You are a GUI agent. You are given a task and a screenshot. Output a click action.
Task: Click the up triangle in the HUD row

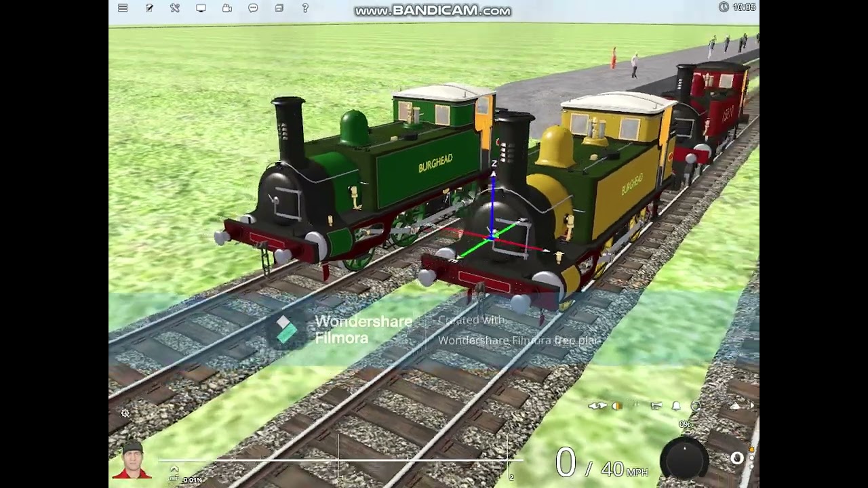735,407
